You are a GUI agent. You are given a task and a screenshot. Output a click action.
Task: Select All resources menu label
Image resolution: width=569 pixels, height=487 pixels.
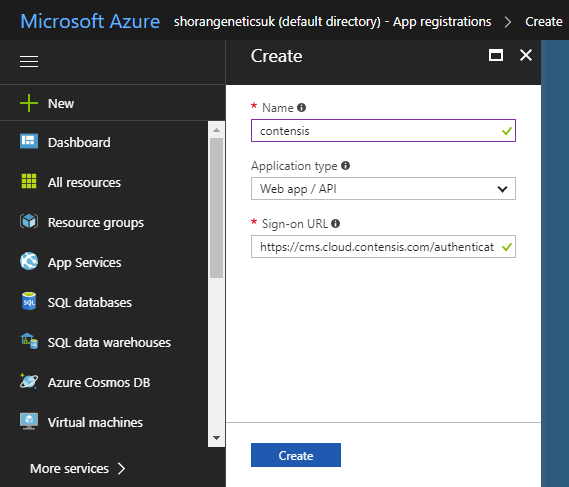click(x=84, y=183)
